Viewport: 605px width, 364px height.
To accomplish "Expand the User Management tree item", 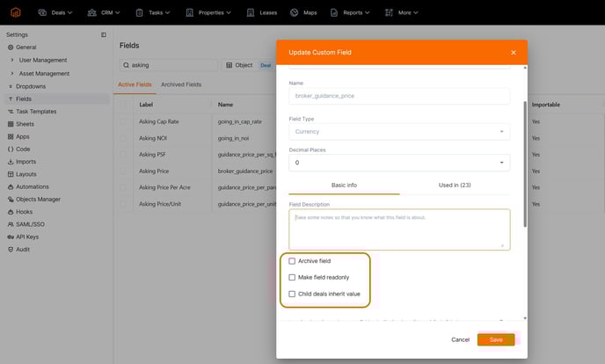I will [12, 60].
